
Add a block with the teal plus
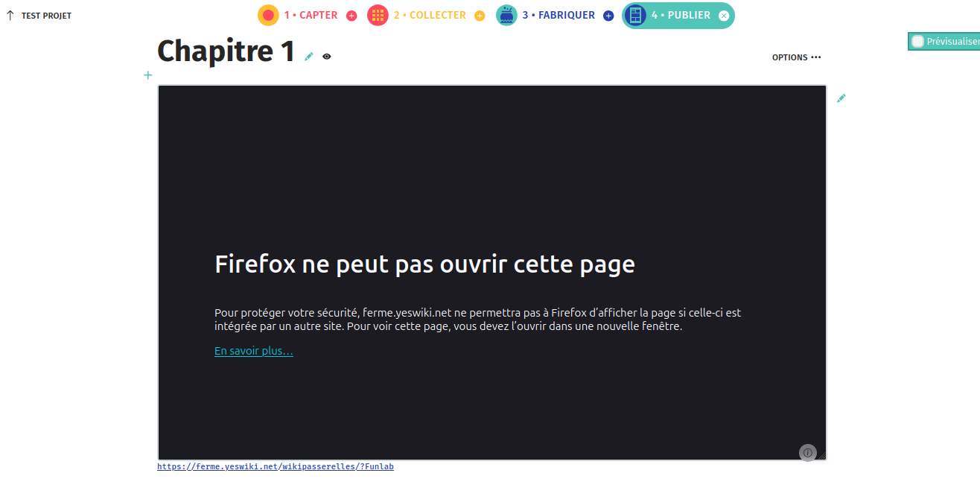[x=148, y=74]
